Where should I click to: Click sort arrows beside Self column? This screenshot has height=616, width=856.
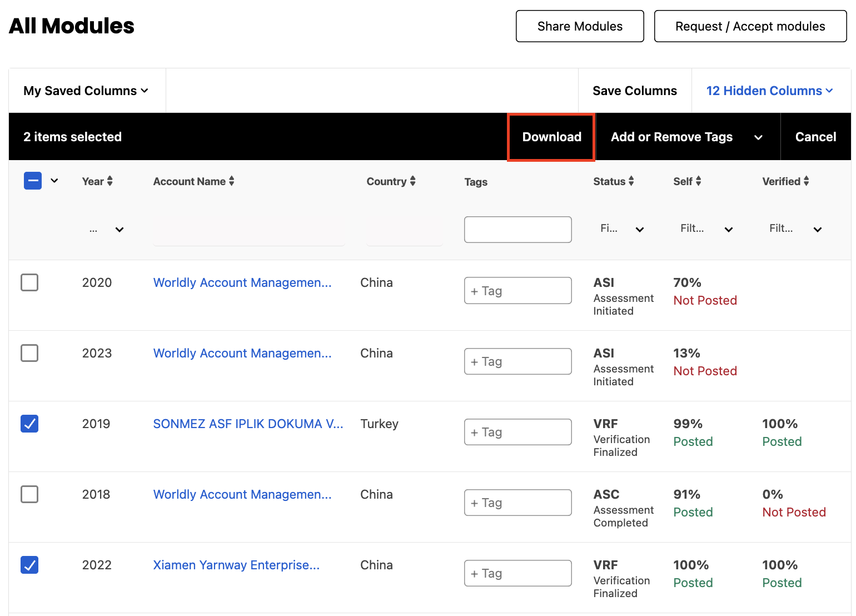click(698, 181)
